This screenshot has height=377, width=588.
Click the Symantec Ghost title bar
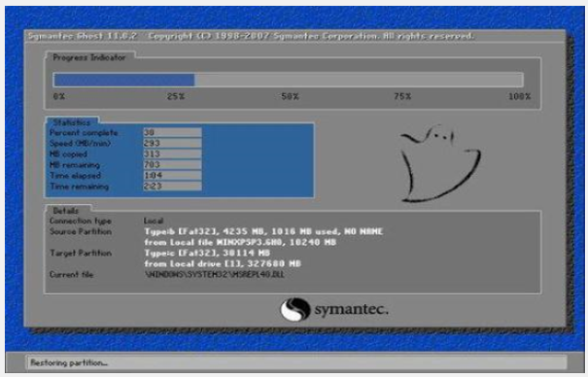(294, 36)
